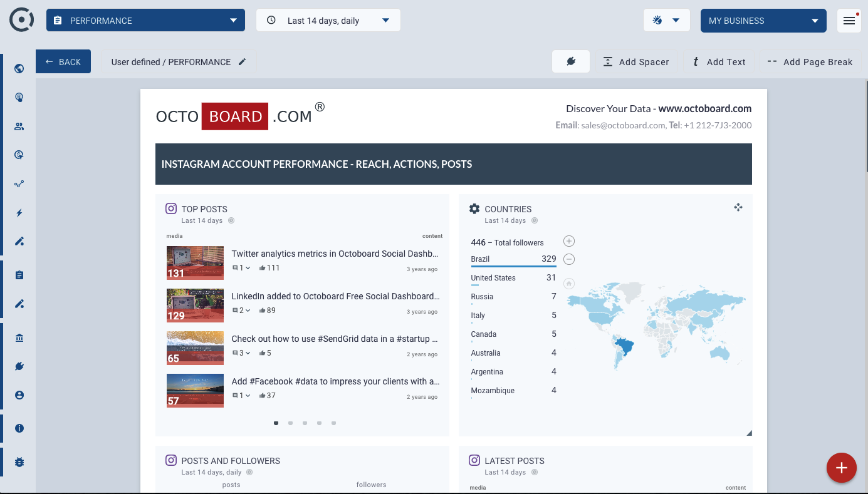Select the Australia row in Countries

coord(513,353)
